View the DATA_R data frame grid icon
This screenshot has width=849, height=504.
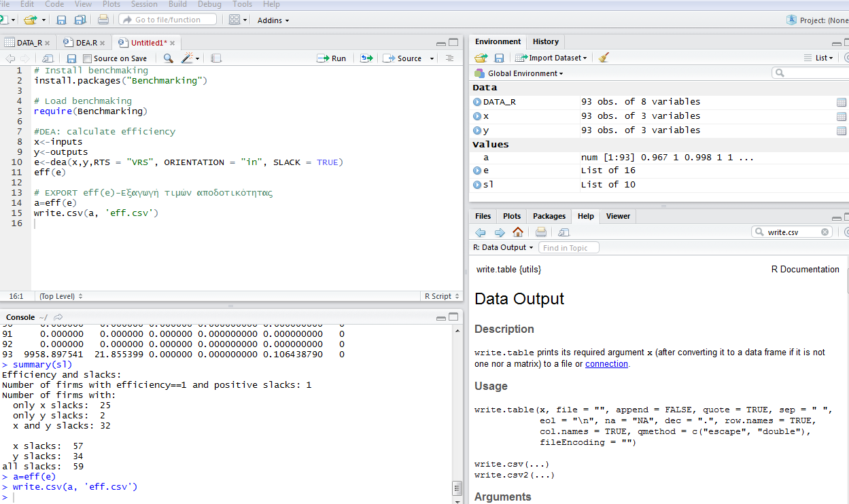click(x=842, y=102)
